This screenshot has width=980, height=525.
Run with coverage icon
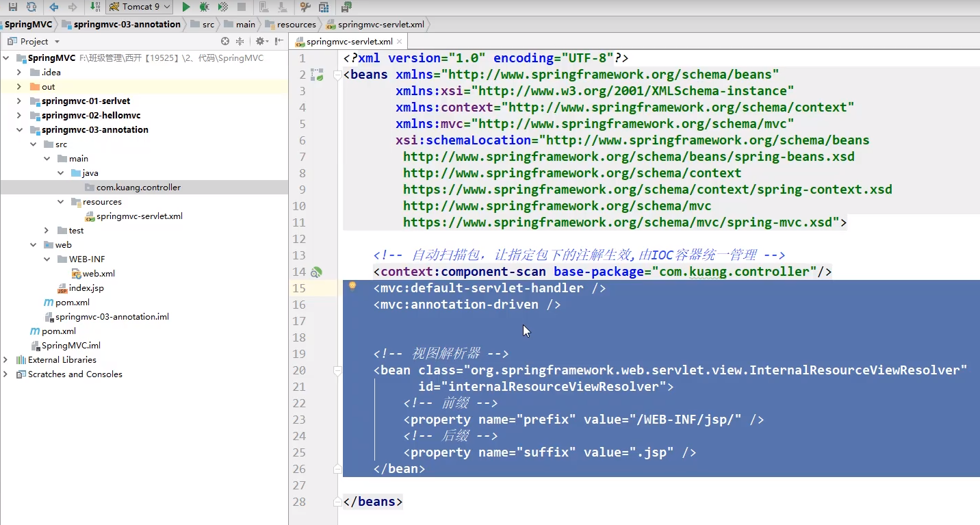pyautogui.click(x=222, y=7)
